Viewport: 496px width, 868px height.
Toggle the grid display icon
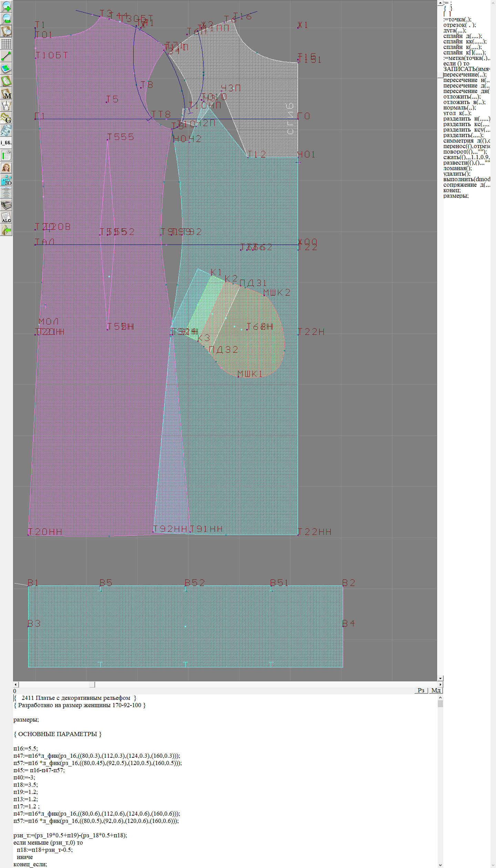pos(6,44)
